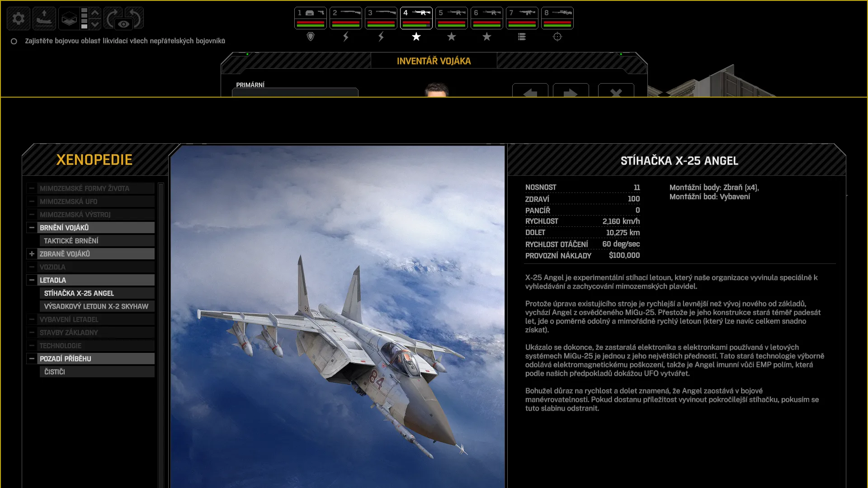Rotate camera clockwise arrow icon
Screen dimensions: 868x488
coord(113,16)
